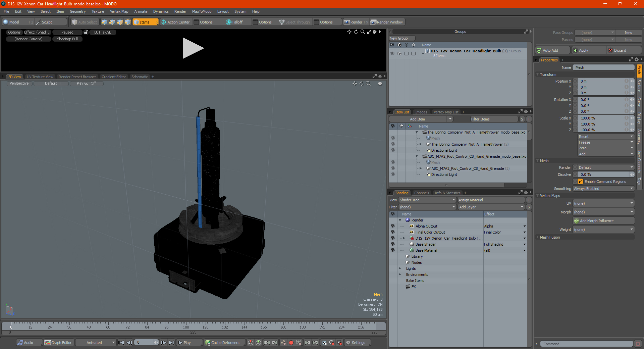The image size is (644, 349).
Task: Open the Action Center tool
Action: [175, 22]
